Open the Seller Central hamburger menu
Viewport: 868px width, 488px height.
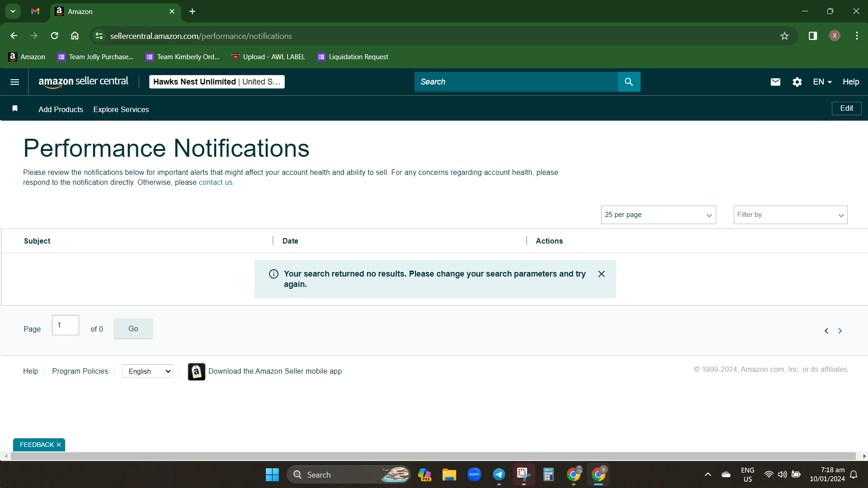[x=14, y=82]
